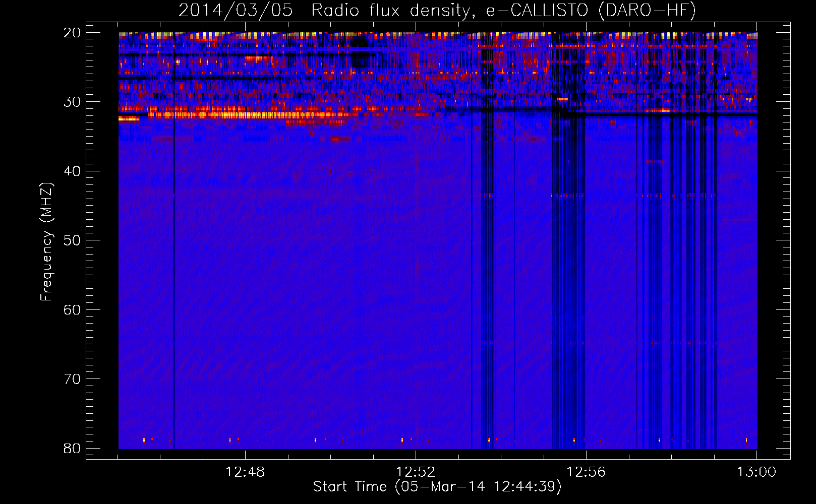Click the 50 frequency axis label
Viewport: 816px width, 504px height.
point(72,240)
